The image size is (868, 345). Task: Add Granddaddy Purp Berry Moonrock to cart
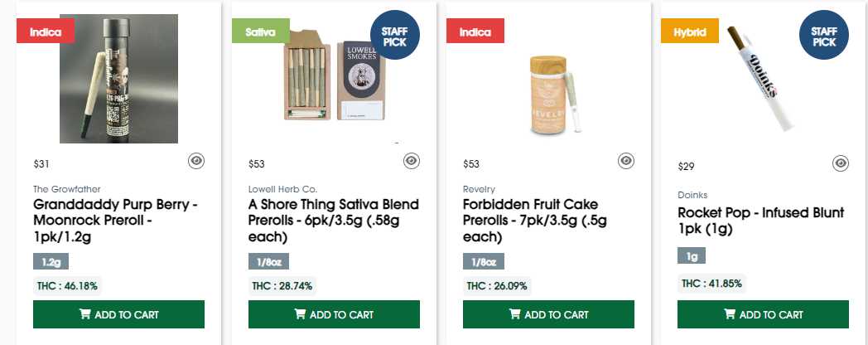118,314
